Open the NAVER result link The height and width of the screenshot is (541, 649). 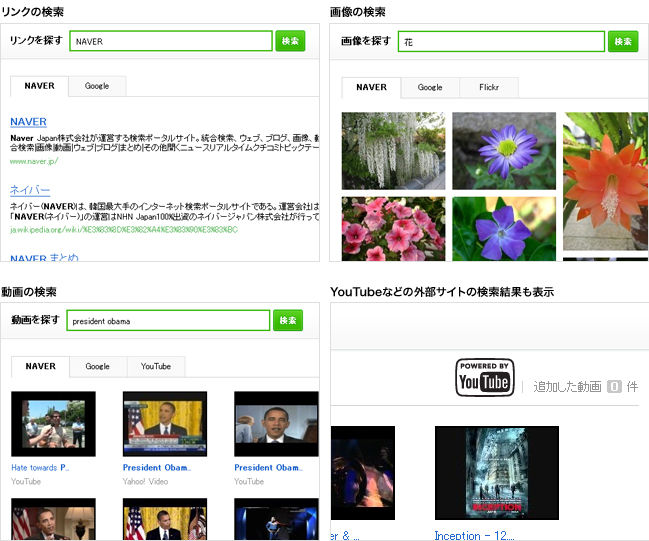[x=28, y=122]
